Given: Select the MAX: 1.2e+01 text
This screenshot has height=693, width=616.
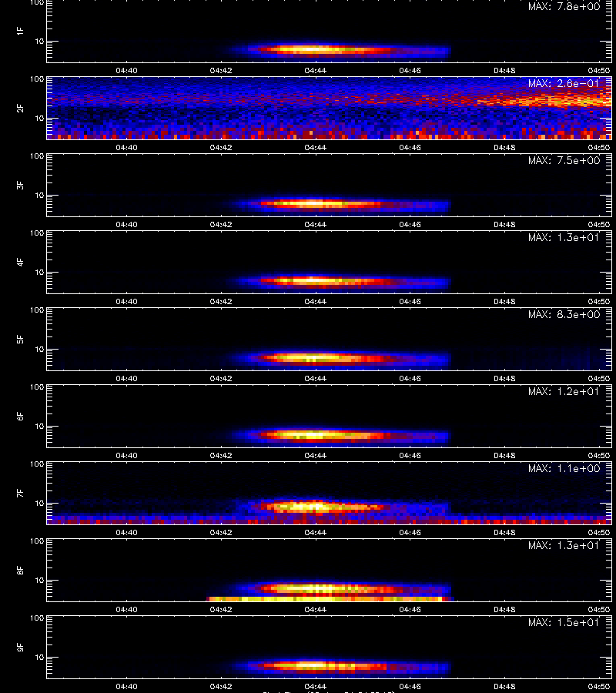Looking at the screenshot, I should click(564, 391).
